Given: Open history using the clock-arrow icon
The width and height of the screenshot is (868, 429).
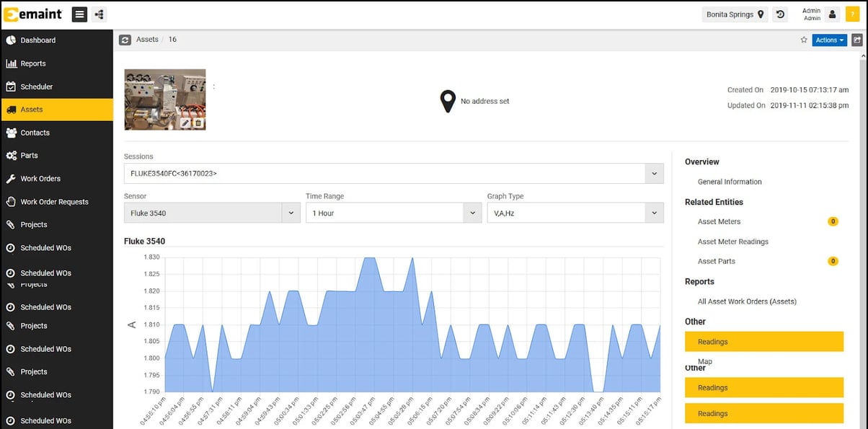Looking at the screenshot, I should (x=779, y=14).
